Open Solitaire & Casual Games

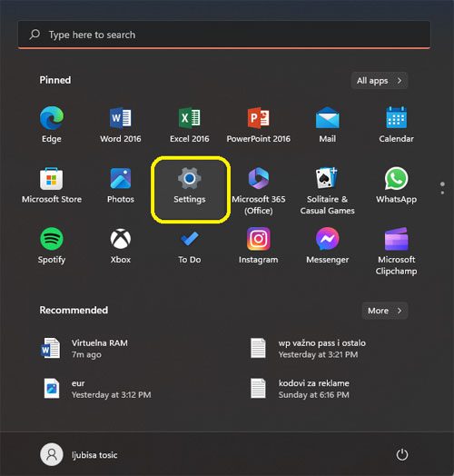(x=327, y=191)
